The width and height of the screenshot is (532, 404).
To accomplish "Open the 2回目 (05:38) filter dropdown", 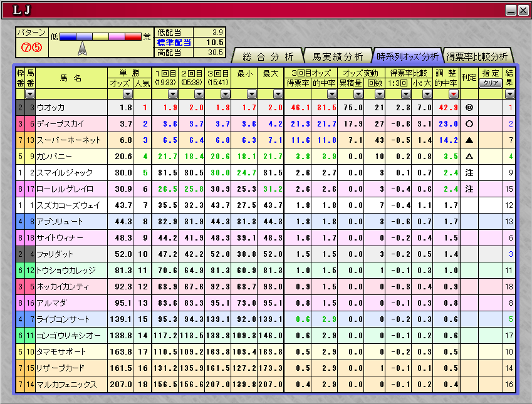I will coord(199,94).
